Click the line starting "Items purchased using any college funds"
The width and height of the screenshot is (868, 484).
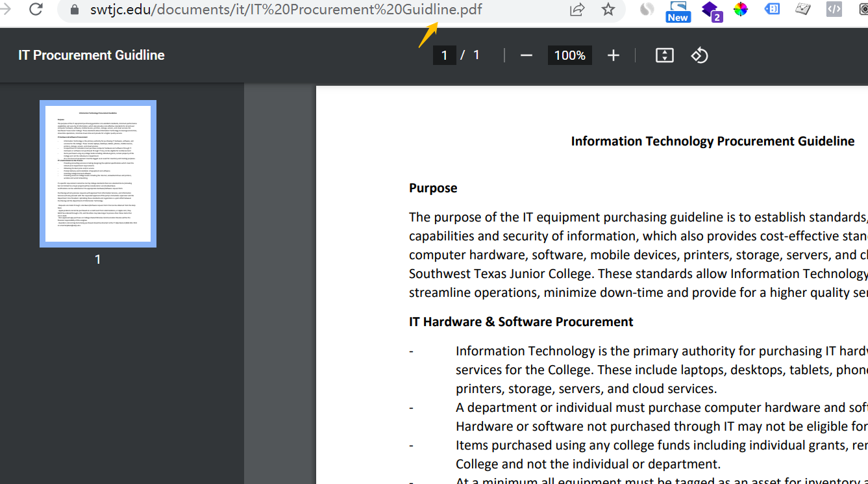point(662,445)
